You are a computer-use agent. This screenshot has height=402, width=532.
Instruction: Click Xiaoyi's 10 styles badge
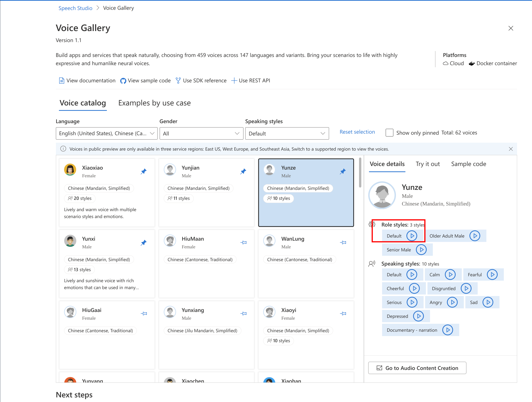[x=279, y=341]
